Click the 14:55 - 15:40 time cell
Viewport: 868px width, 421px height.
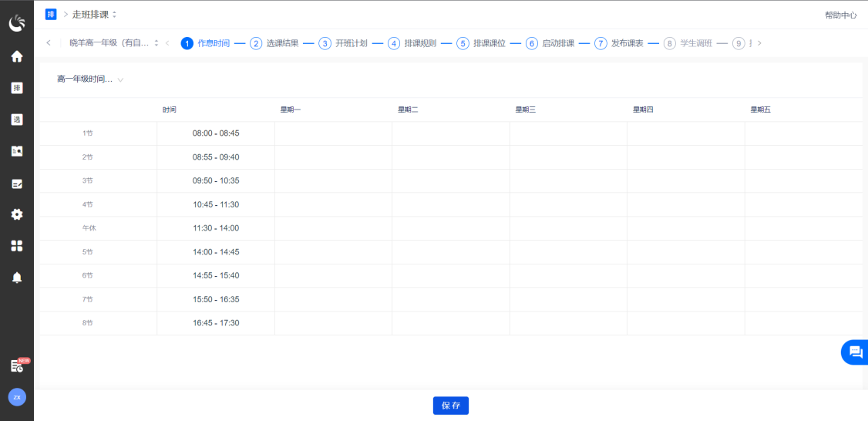pyautogui.click(x=216, y=276)
